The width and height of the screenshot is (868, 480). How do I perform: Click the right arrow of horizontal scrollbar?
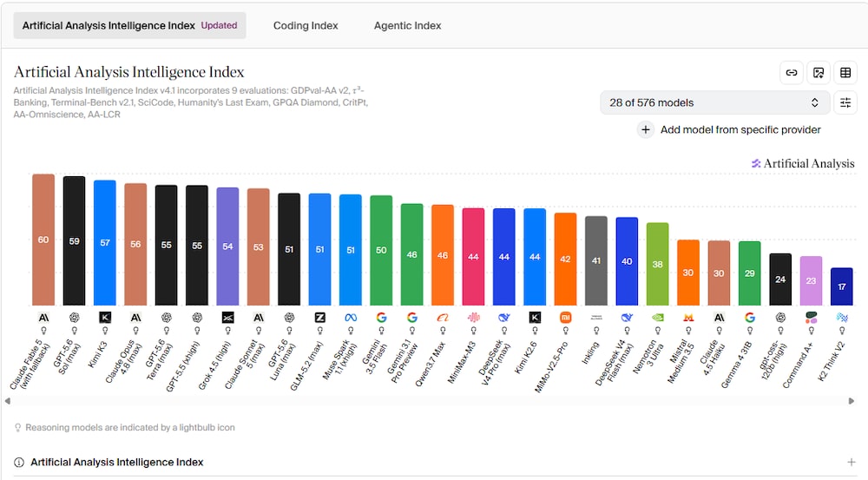[x=852, y=401]
